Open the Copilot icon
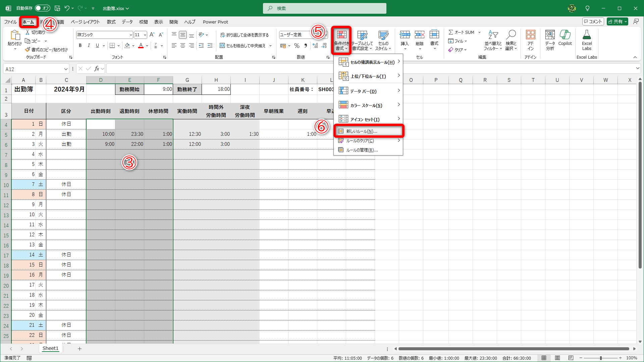 (565, 35)
